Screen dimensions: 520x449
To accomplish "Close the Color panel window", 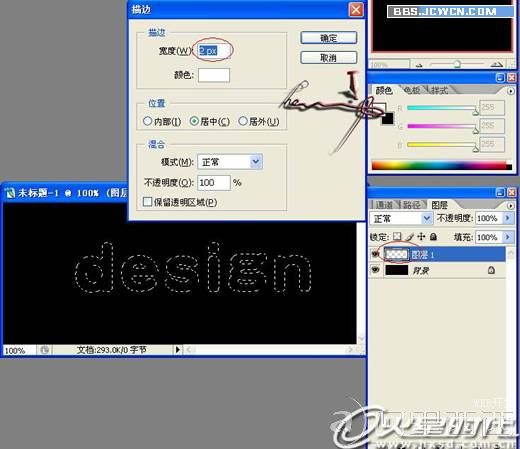I will point(511,78).
